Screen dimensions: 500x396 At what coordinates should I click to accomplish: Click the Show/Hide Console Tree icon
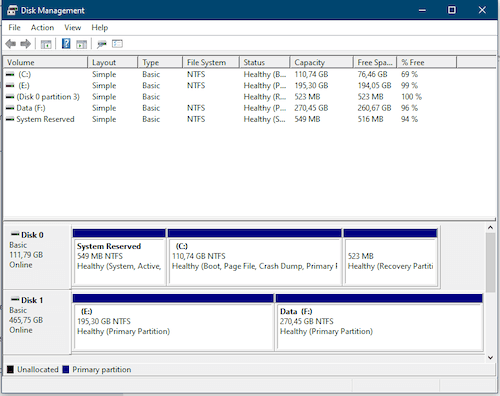(x=46, y=44)
